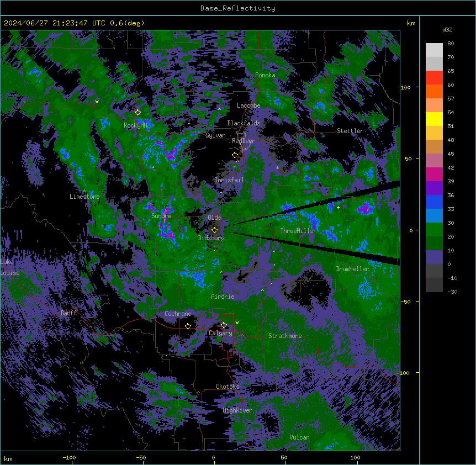Viewport: 476px width, 465px height.
Task: Click the Base_Reflectivity title
Action: [x=238, y=8]
